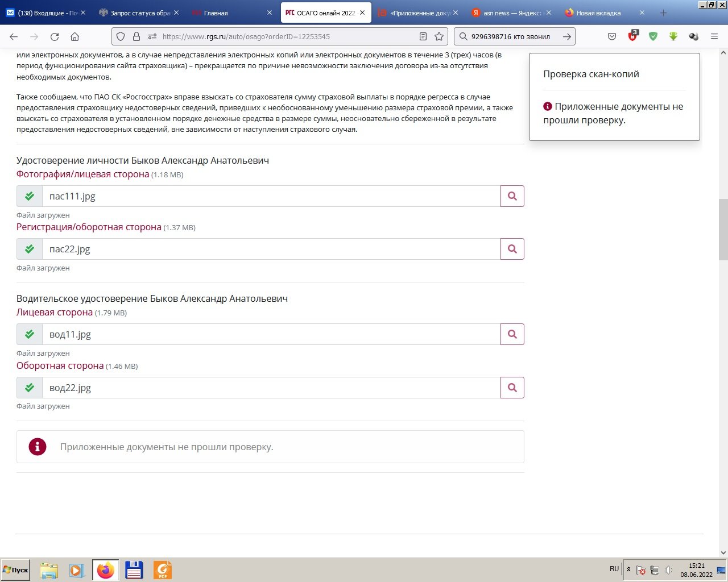
Task: Open the RU language indicator
Action: click(x=614, y=568)
